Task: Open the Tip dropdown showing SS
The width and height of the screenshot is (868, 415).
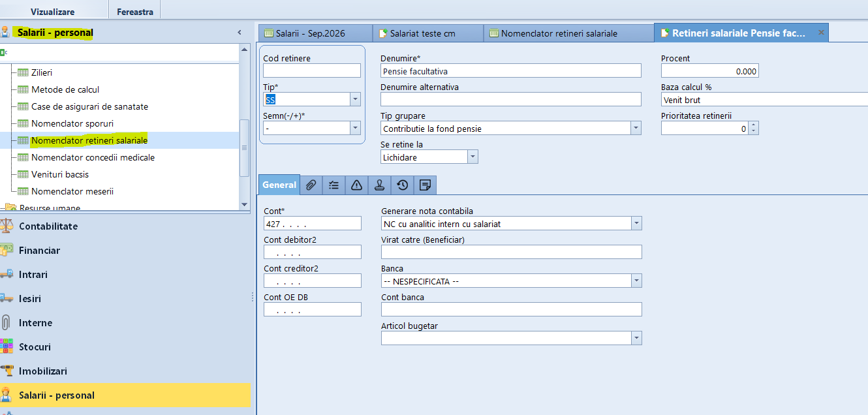Action: (356, 100)
